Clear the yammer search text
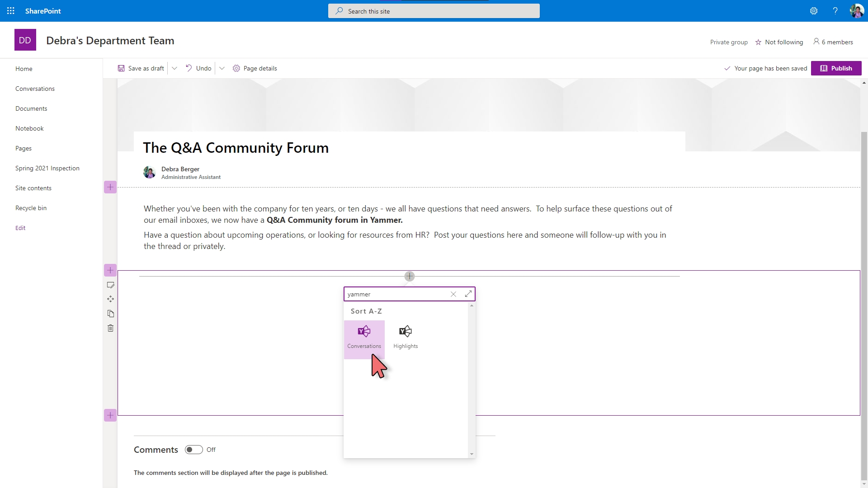 [453, 294]
